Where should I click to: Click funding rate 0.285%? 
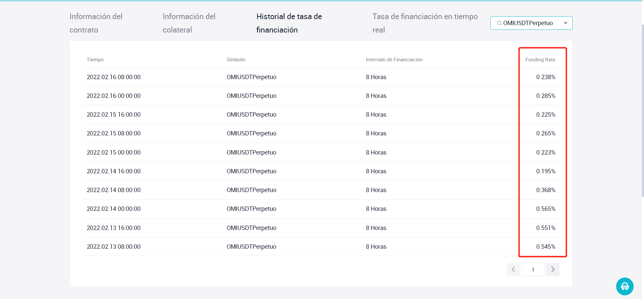546,96
